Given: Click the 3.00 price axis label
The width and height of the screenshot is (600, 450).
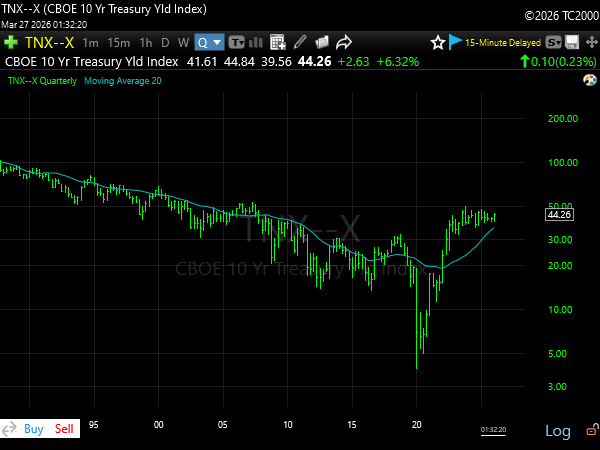Looking at the screenshot, I should [557, 386].
